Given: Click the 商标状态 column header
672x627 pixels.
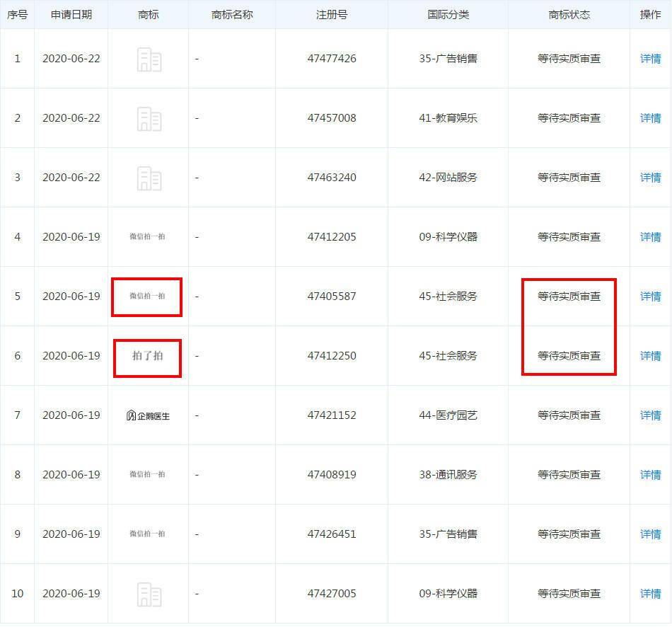Looking at the screenshot, I should point(569,14).
